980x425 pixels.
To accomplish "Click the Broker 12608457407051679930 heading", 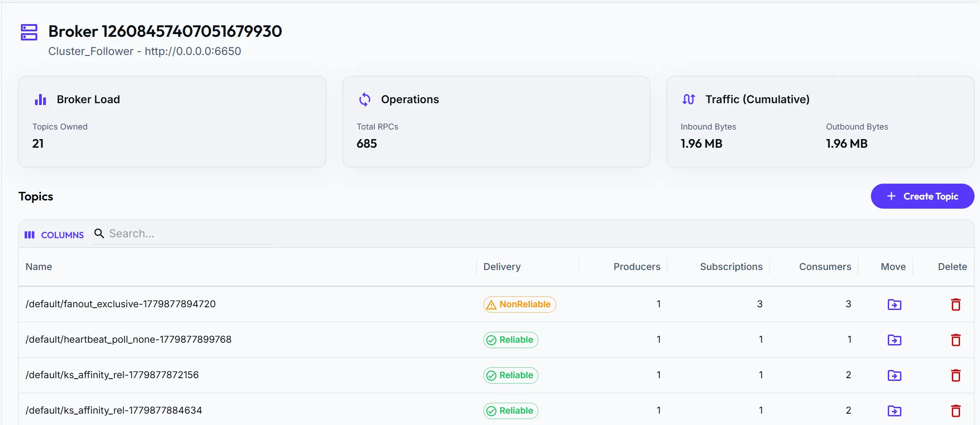I will [x=165, y=31].
